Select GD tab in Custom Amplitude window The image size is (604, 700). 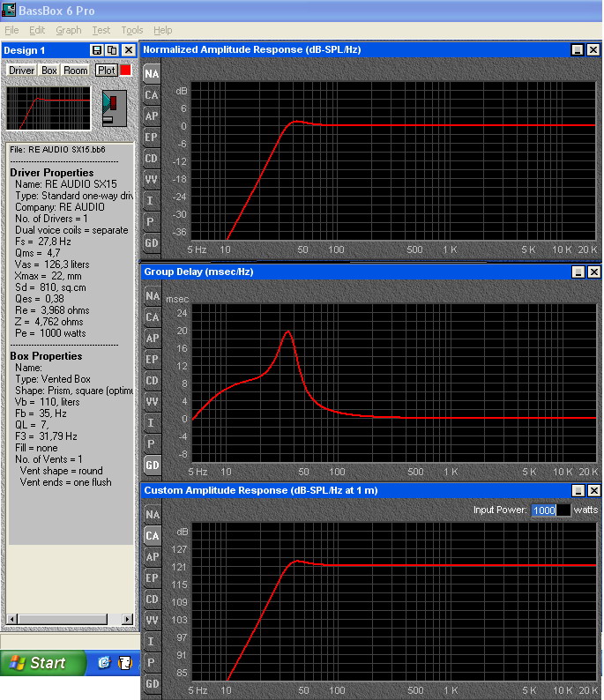(x=153, y=683)
